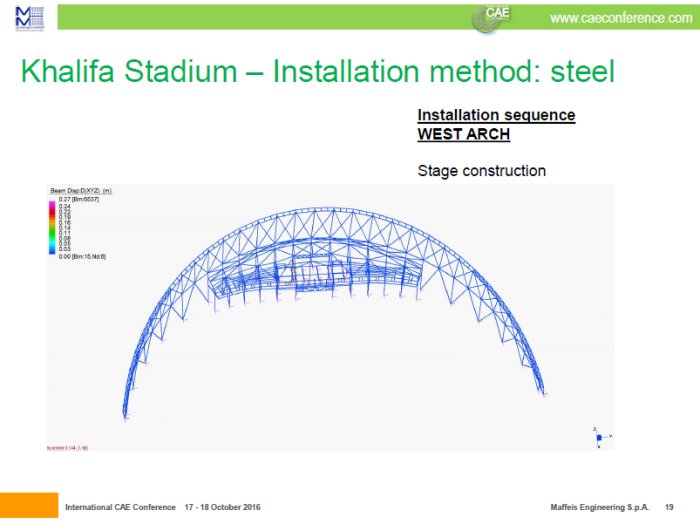700x524 pixels.
Task: Click the red stage text at viewport bottom-left
Action: point(68,448)
